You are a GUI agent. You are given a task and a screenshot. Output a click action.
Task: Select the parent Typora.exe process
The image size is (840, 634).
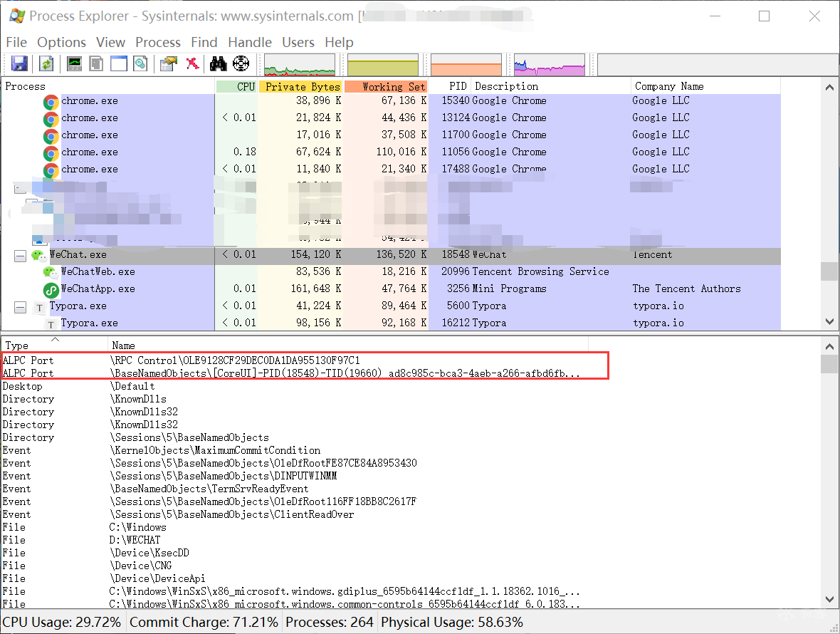tap(391, 306)
